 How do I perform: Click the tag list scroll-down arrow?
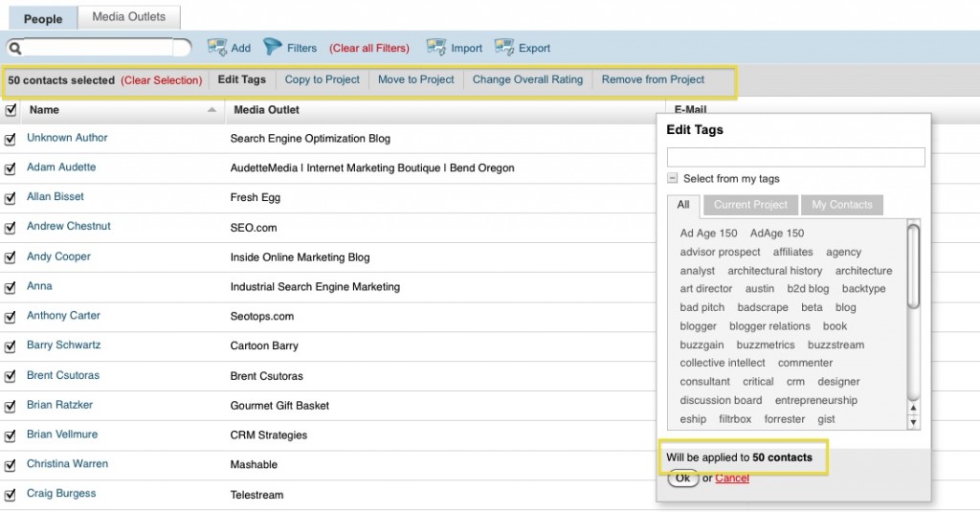[x=913, y=422]
